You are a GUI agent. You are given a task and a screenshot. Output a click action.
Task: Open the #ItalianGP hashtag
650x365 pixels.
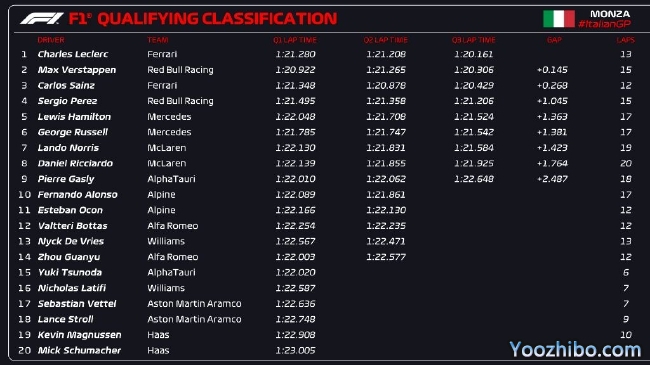click(604, 24)
